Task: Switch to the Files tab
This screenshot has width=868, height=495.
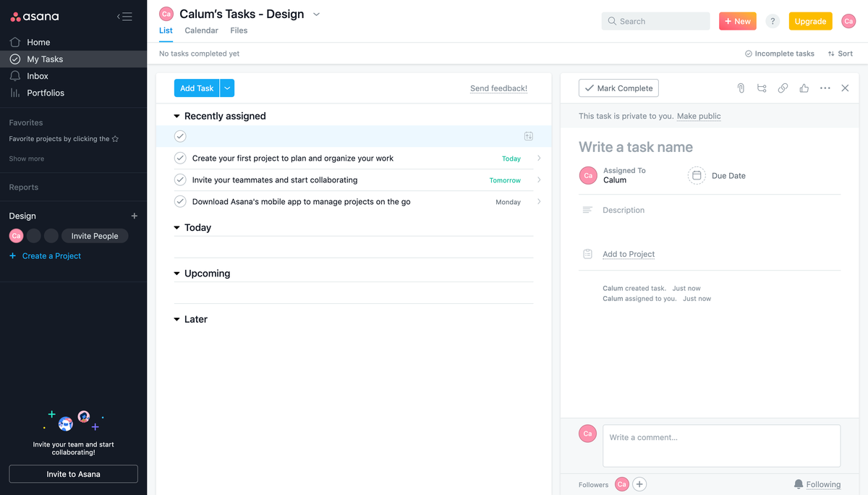Action: point(239,30)
